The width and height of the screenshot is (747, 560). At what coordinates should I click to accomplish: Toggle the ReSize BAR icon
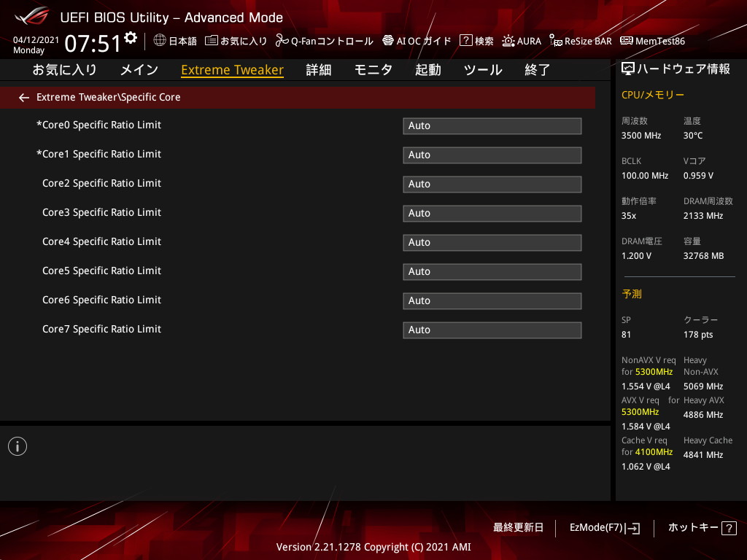coord(555,41)
